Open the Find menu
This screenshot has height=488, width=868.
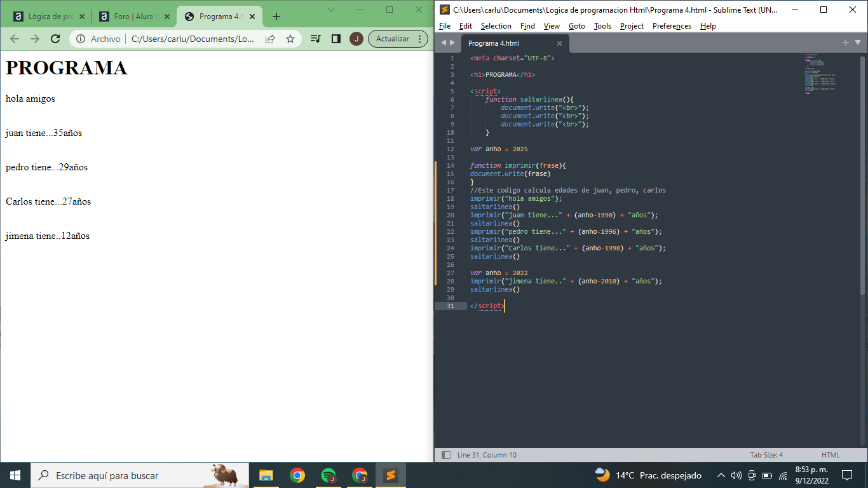[x=527, y=26]
